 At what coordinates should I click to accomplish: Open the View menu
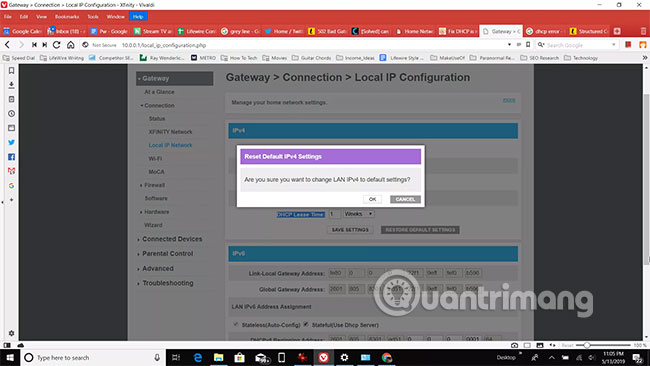pos(41,17)
